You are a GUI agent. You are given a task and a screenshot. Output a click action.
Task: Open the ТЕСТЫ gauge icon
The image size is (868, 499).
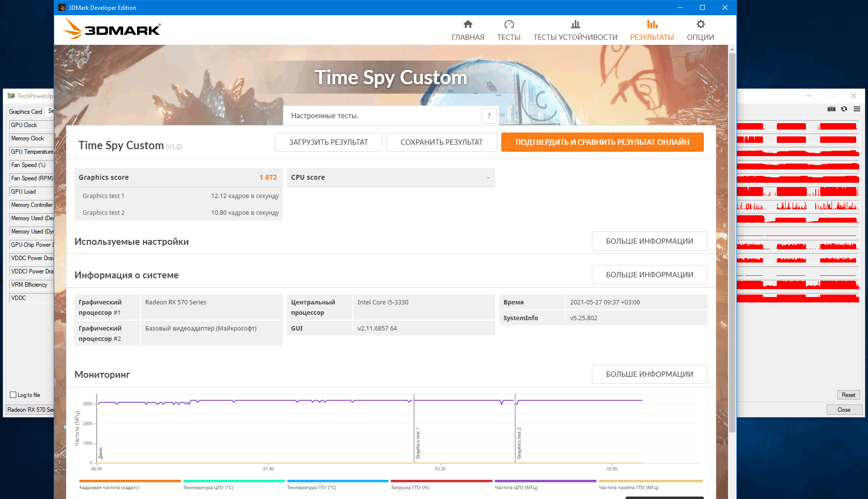coord(509,24)
